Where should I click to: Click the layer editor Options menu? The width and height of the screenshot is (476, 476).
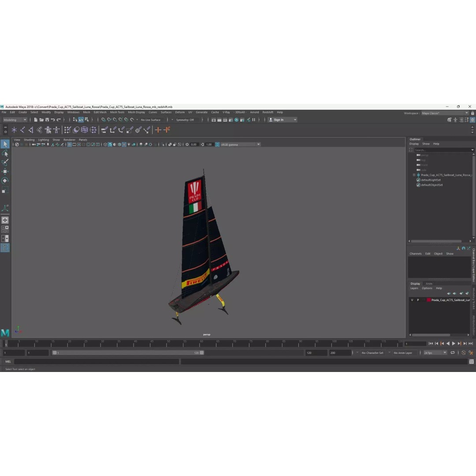click(x=427, y=288)
